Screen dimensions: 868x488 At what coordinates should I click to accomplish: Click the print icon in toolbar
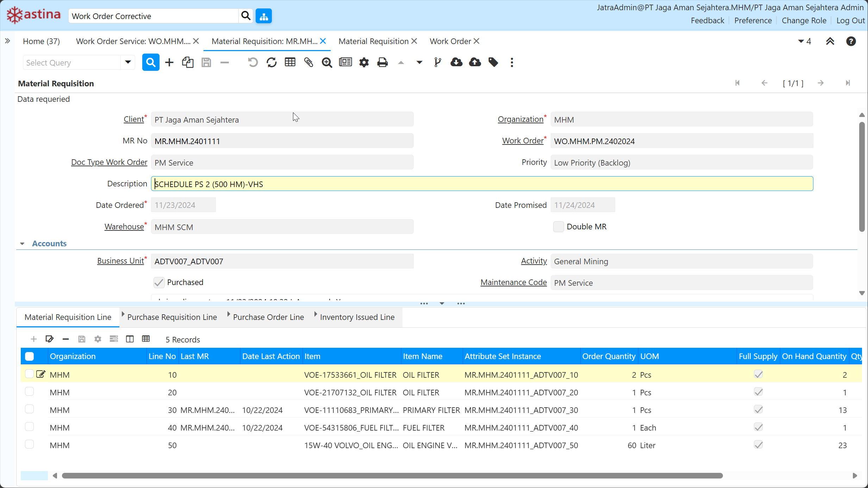[382, 62]
